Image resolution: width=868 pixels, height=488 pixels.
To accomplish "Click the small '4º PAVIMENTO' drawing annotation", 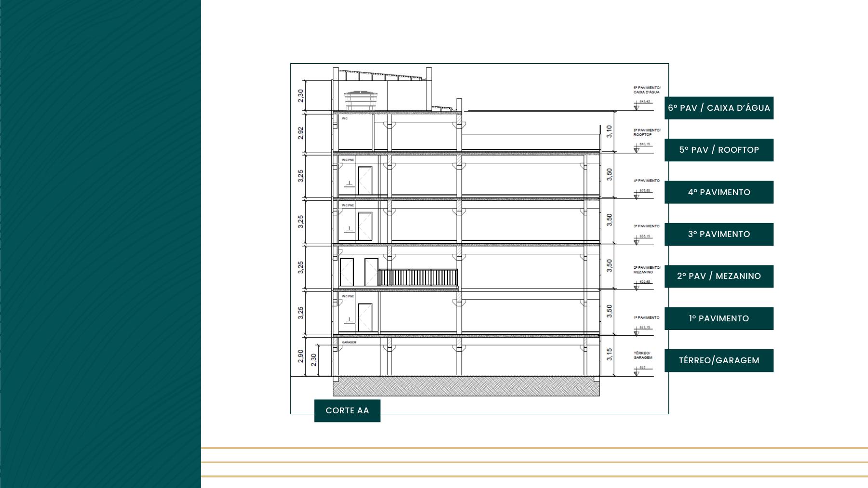I will (647, 181).
